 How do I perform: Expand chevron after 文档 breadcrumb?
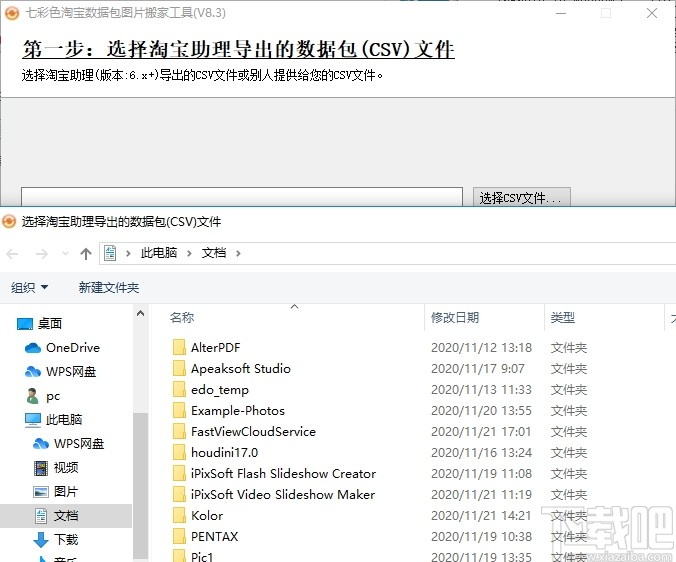238,253
